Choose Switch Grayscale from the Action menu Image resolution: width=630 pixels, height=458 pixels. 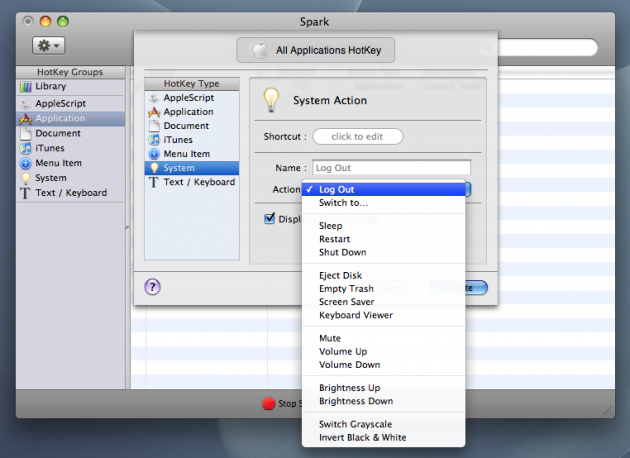pos(384,424)
